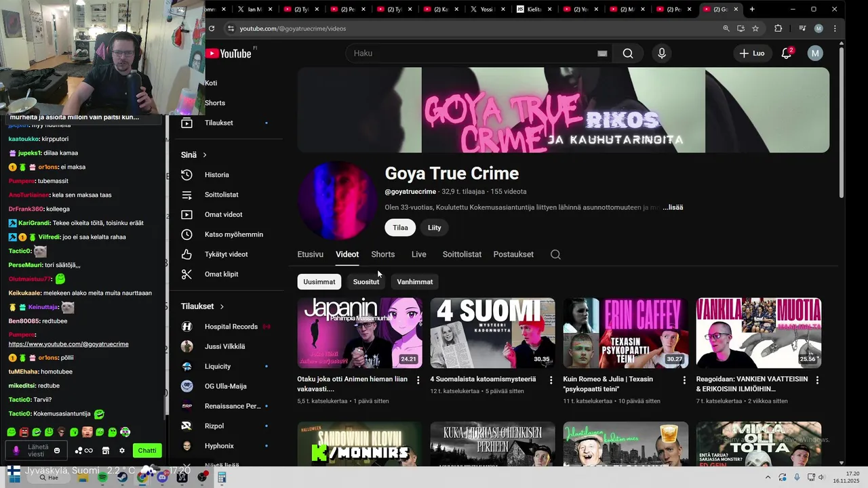Screen dimensions: 868x488
Task: Open the account avatar menu
Action: pyautogui.click(x=815, y=54)
